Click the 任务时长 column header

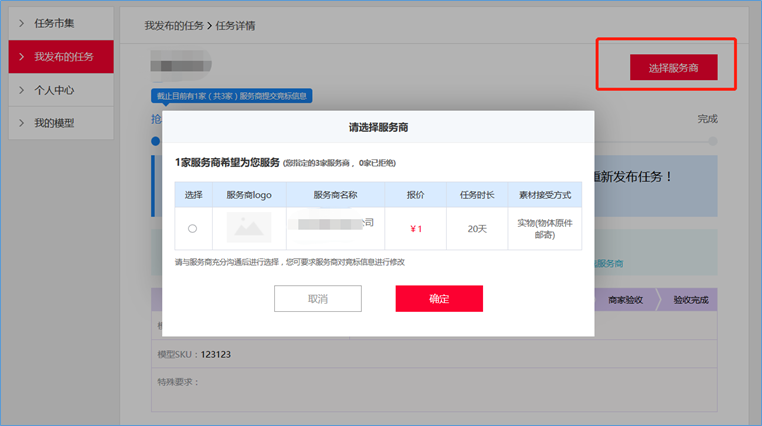pyautogui.click(x=477, y=195)
